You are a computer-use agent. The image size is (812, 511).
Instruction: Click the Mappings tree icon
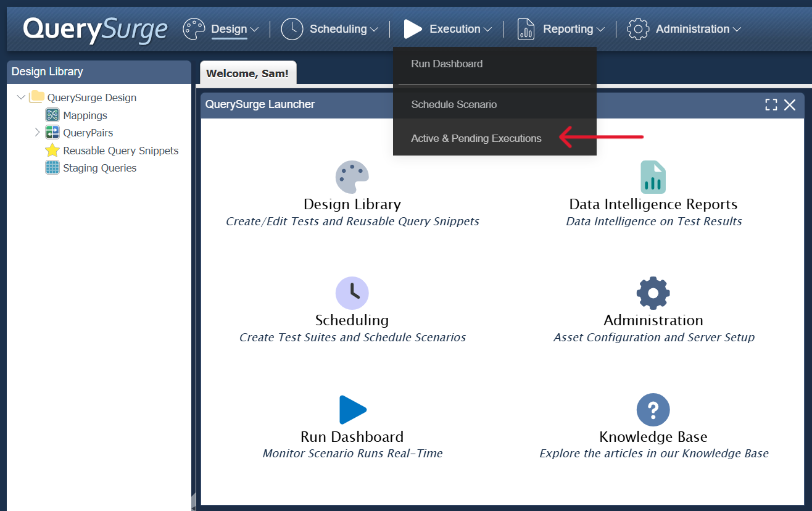tap(52, 115)
